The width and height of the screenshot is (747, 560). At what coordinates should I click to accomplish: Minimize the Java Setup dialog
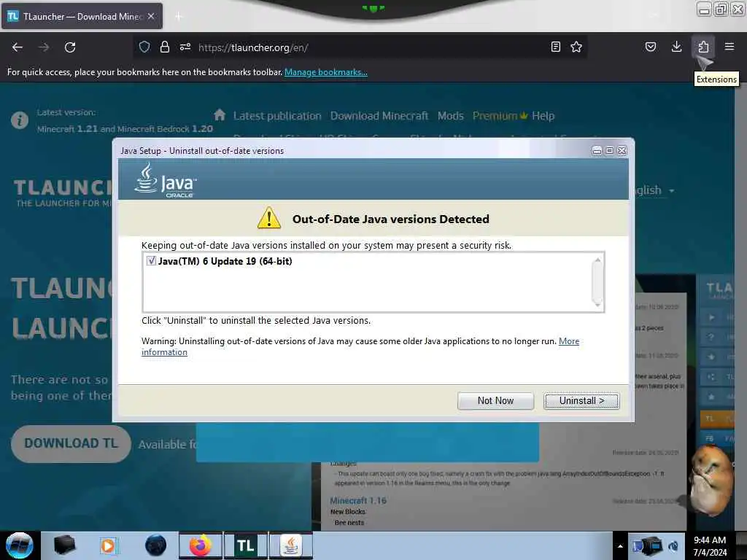pos(597,150)
